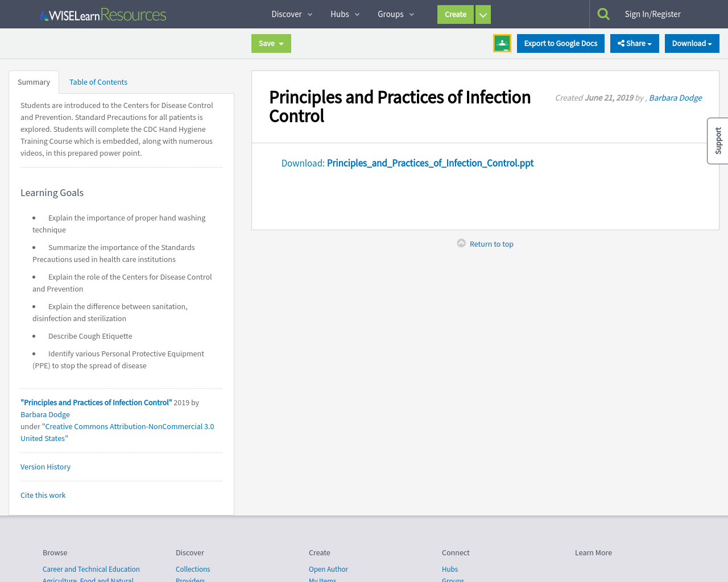
Task: Expand the Download options
Action: coord(692,43)
